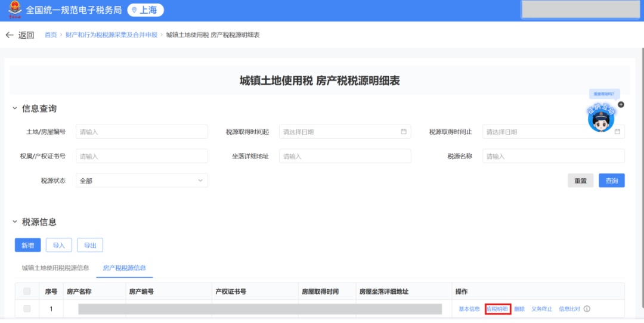Switch to 城镇土地使用税税源信息 tab
Image resolution: width=644 pixels, height=323 pixels.
point(55,268)
